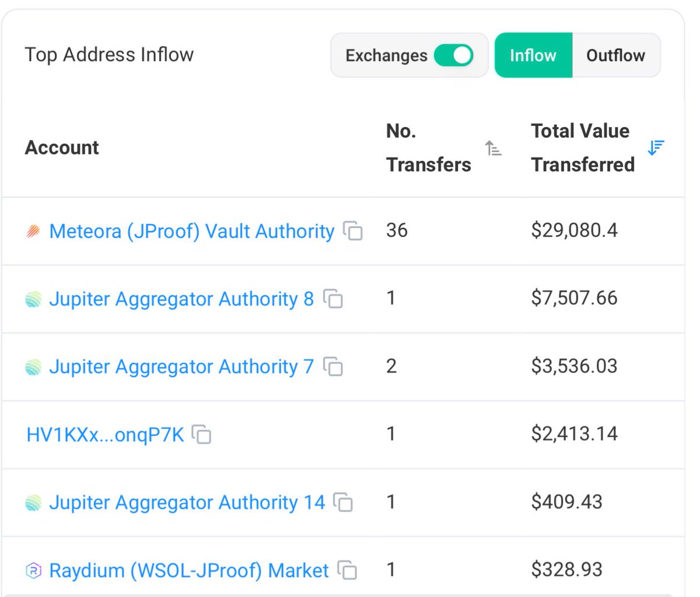Copy the Meteora (JProof) Vault Authority address

(x=353, y=231)
